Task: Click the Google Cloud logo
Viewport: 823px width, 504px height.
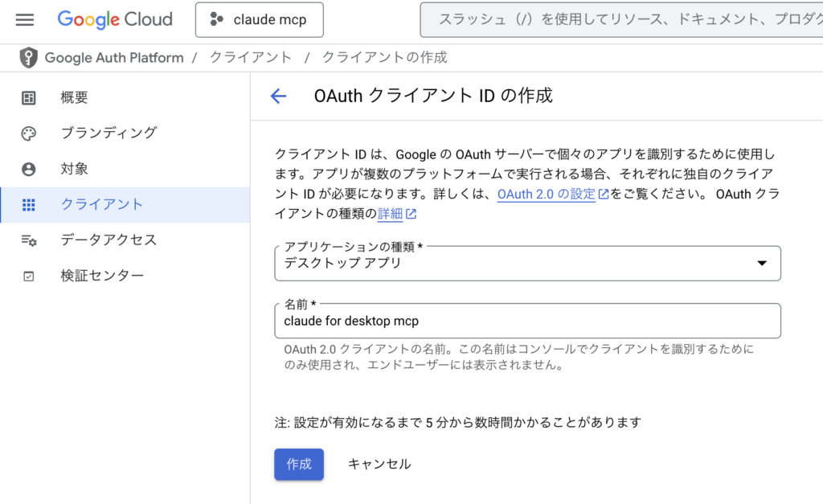Action: pyautogui.click(x=115, y=19)
